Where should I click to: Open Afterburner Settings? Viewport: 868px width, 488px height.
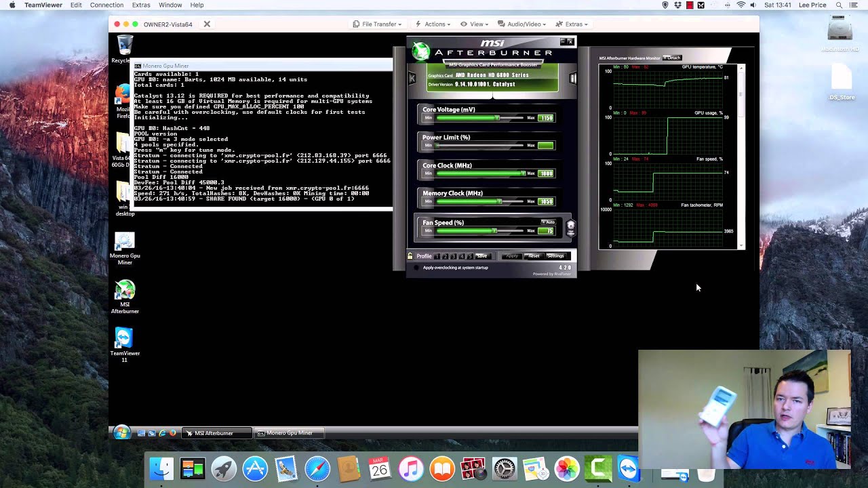tap(556, 256)
